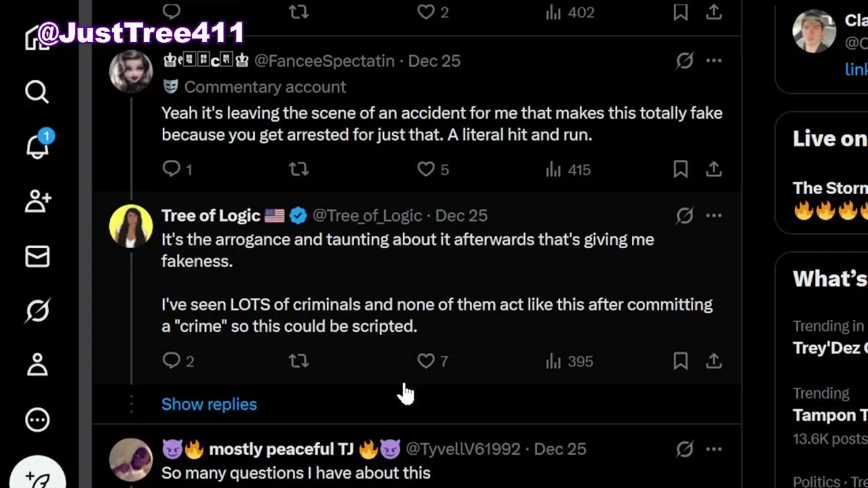Open the Messages envelope icon

click(x=37, y=257)
